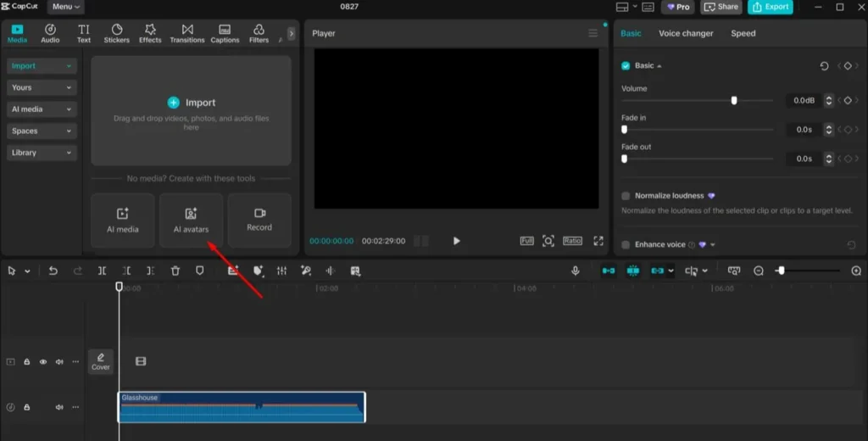Expand the Spaces section

[42, 131]
